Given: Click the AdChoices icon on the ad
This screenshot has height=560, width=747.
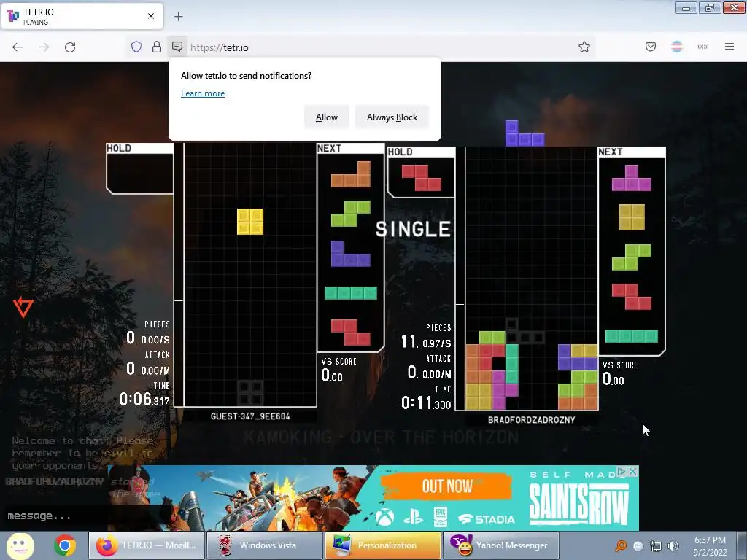Looking at the screenshot, I should click(x=622, y=472).
